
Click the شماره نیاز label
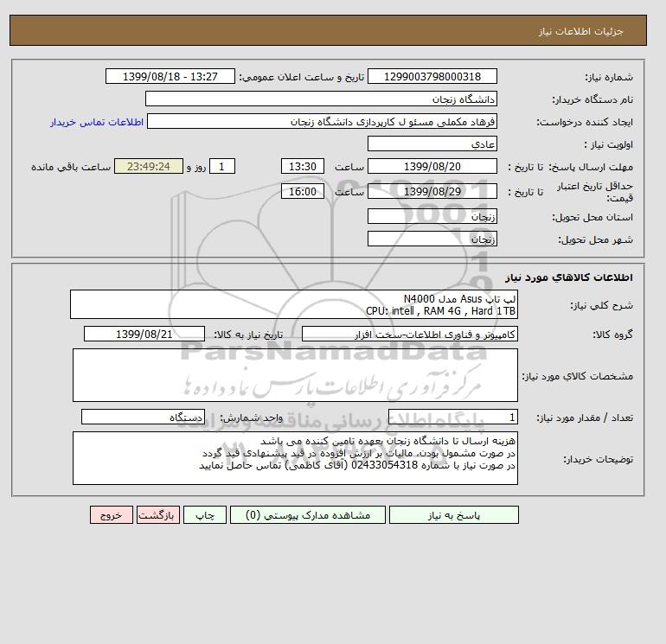click(x=609, y=77)
